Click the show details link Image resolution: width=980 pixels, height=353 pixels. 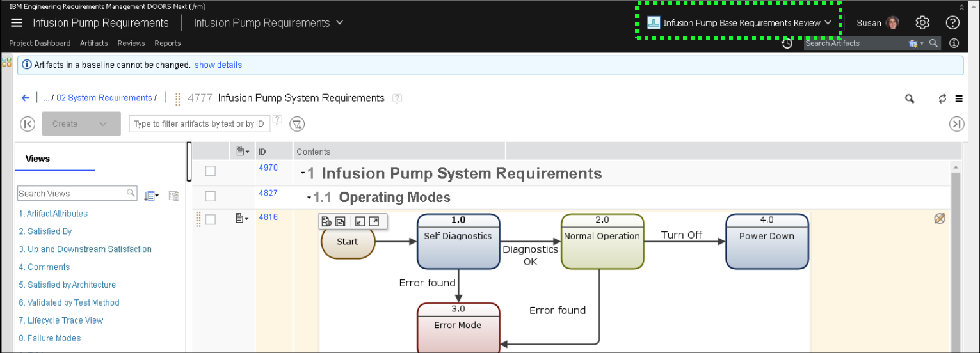click(x=218, y=65)
